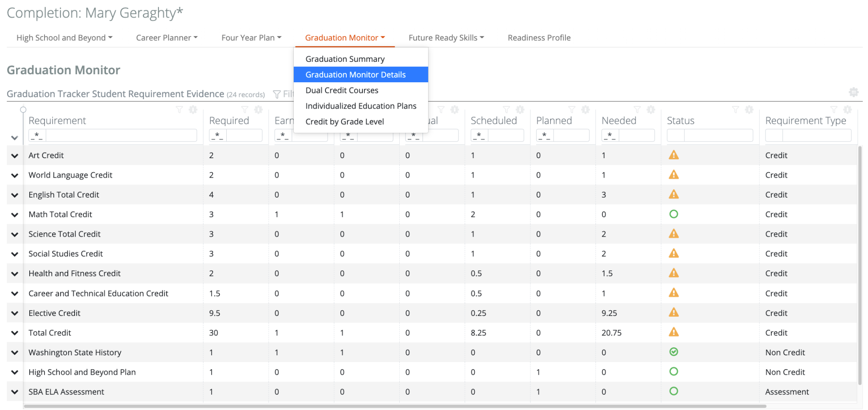868x410 pixels.
Task: Open the High School and Beyond menu
Action: (64, 38)
